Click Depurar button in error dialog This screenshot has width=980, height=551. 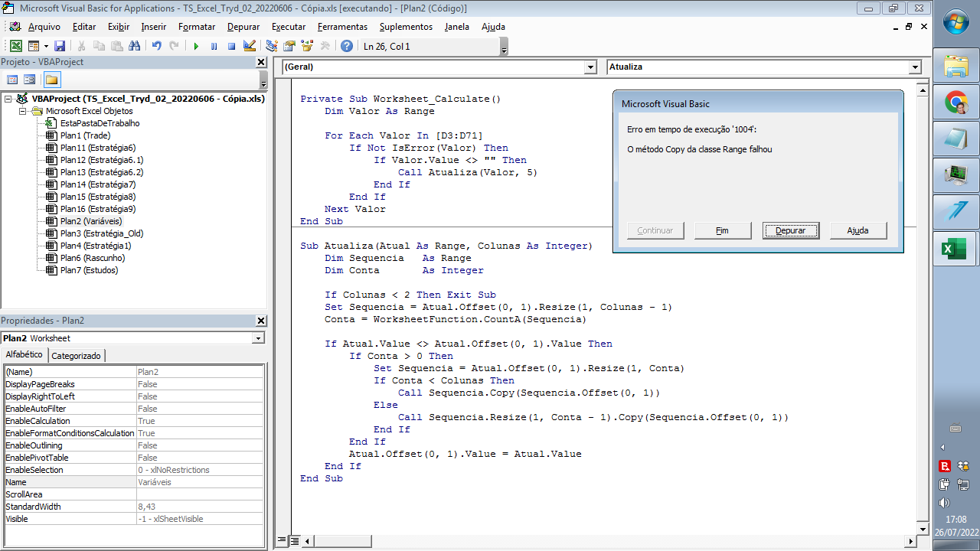(x=790, y=230)
